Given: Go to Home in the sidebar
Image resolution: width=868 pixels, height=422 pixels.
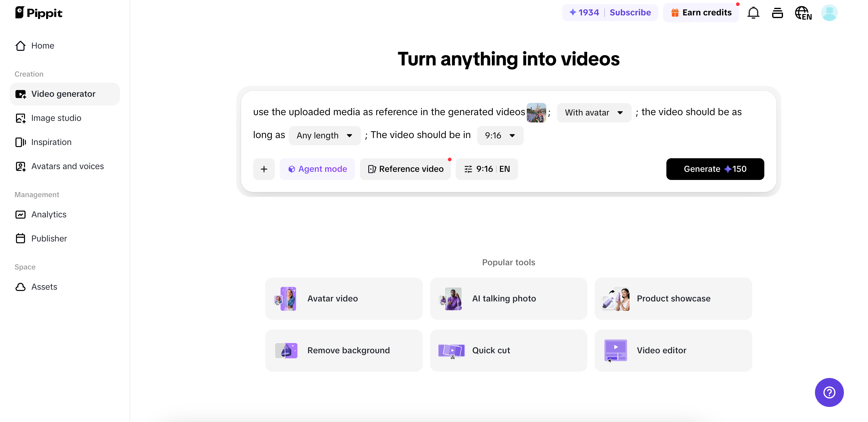Looking at the screenshot, I should pos(43,46).
